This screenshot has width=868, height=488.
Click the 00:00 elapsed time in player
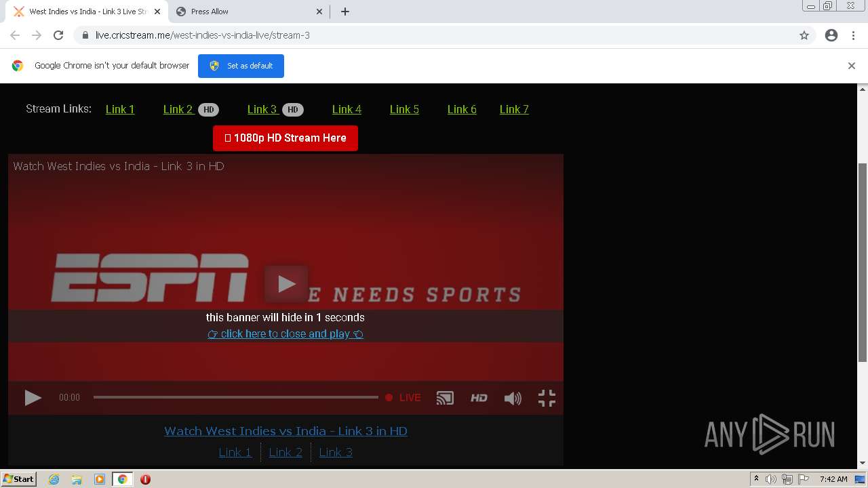(x=69, y=398)
